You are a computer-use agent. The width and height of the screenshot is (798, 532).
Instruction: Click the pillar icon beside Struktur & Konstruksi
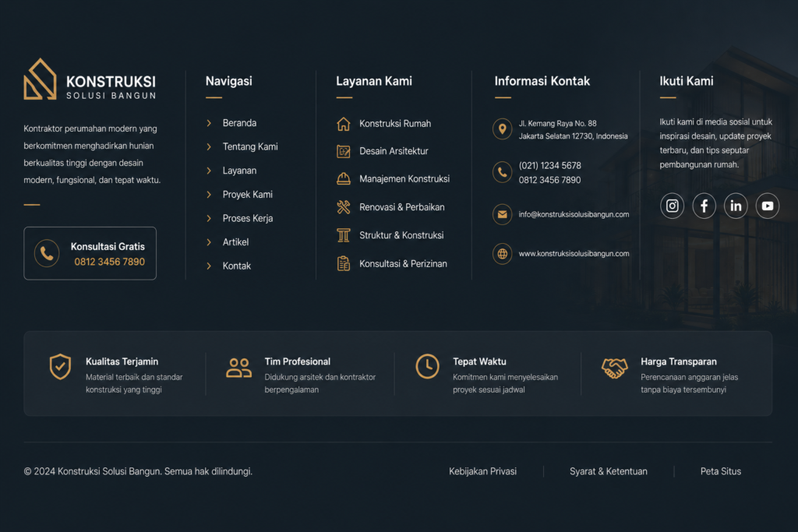pos(344,235)
